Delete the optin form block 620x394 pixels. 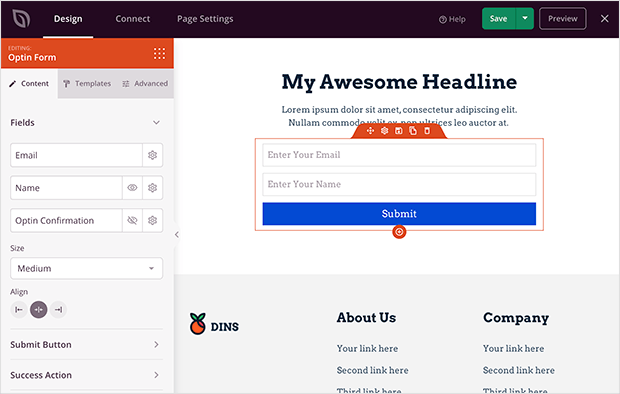coord(427,131)
